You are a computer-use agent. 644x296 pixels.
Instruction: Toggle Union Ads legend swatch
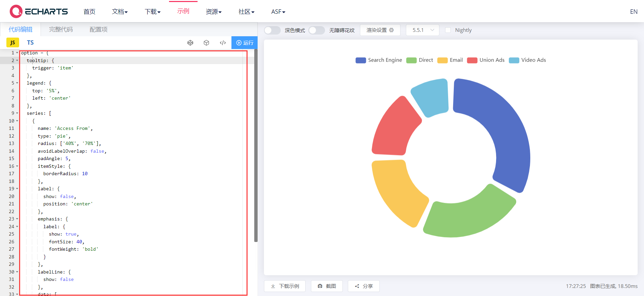coord(472,60)
